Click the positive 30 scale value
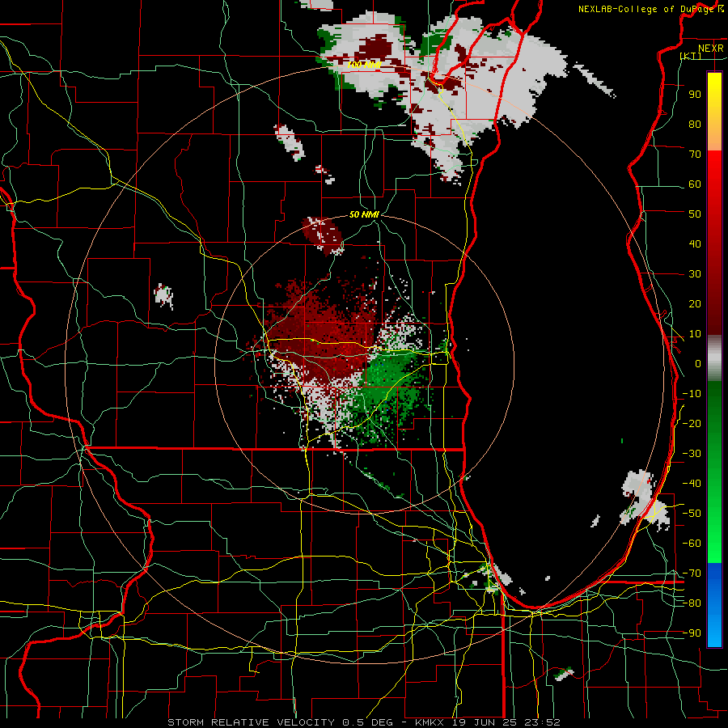The height and width of the screenshot is (728, 728). 695,274
